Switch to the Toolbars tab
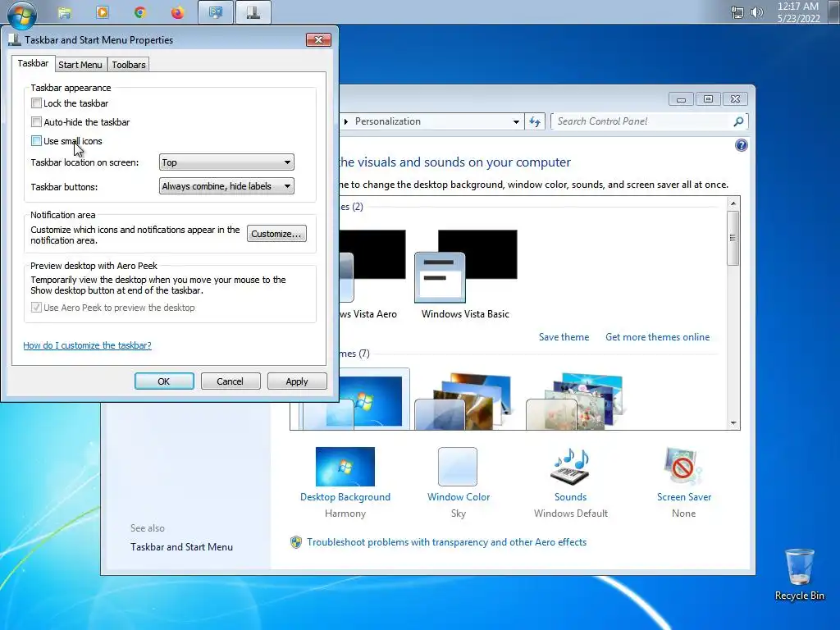 click(129, 65)
